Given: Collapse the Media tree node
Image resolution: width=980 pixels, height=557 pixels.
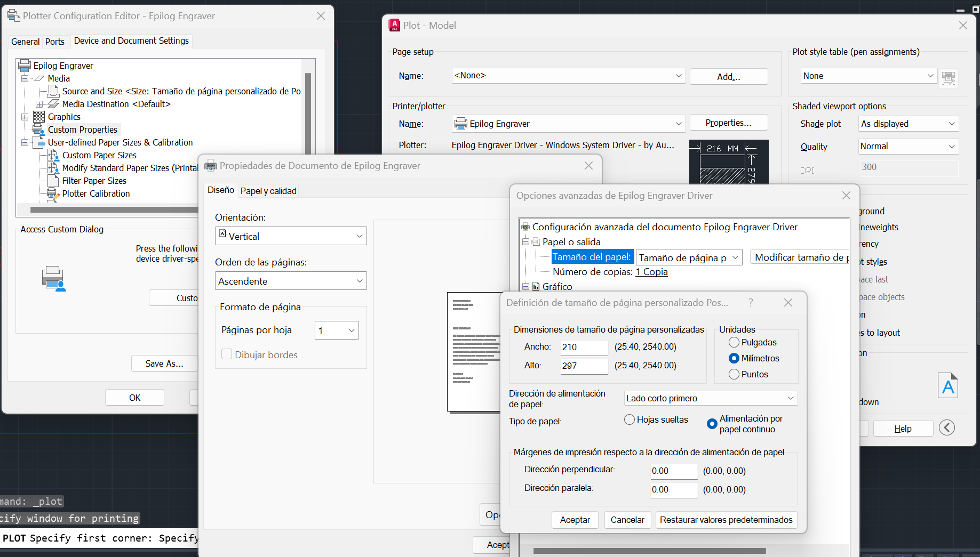Looking at the screenshot, I should [25, 78].
